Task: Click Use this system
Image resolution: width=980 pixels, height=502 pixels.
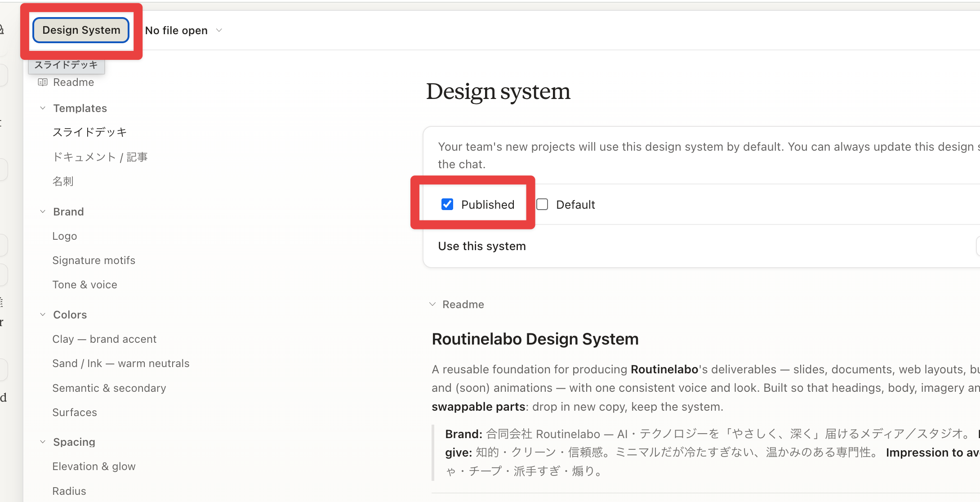Action: (482, 246)
